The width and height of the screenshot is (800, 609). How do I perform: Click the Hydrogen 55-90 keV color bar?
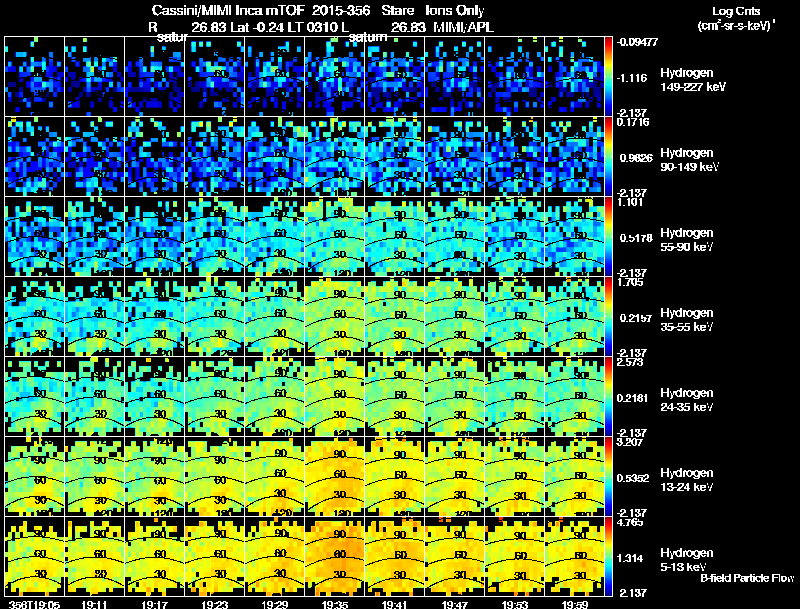(608, 236)
